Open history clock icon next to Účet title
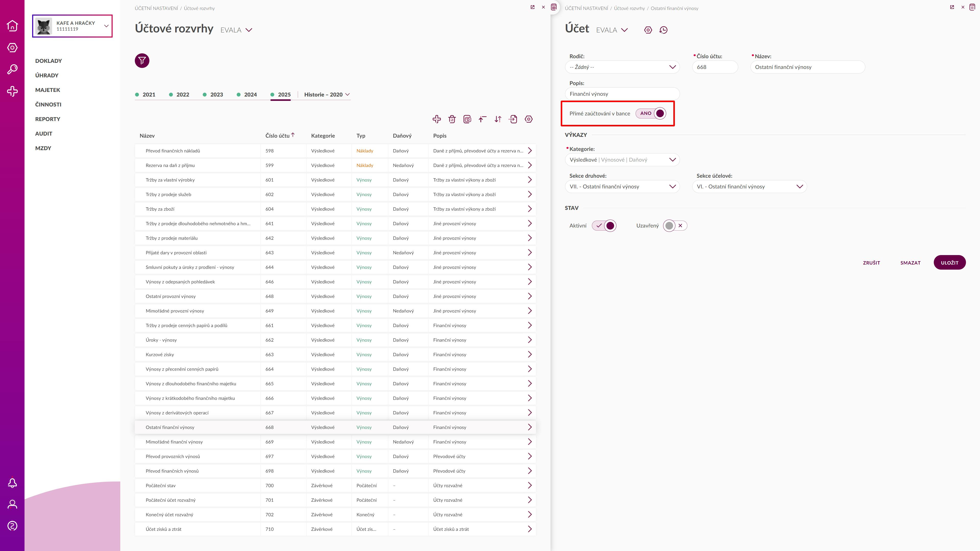This screenshot has width=980, height=551. pos(663,30)
